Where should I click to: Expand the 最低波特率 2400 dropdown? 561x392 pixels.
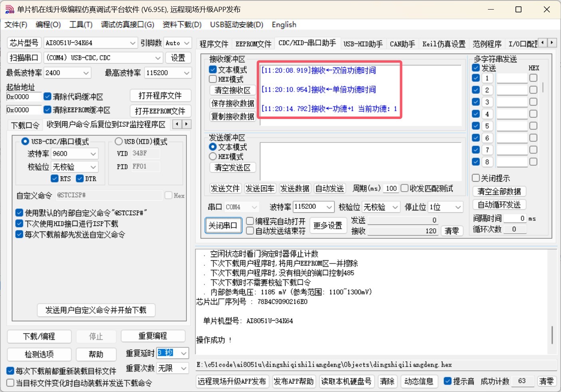(86, 73)
